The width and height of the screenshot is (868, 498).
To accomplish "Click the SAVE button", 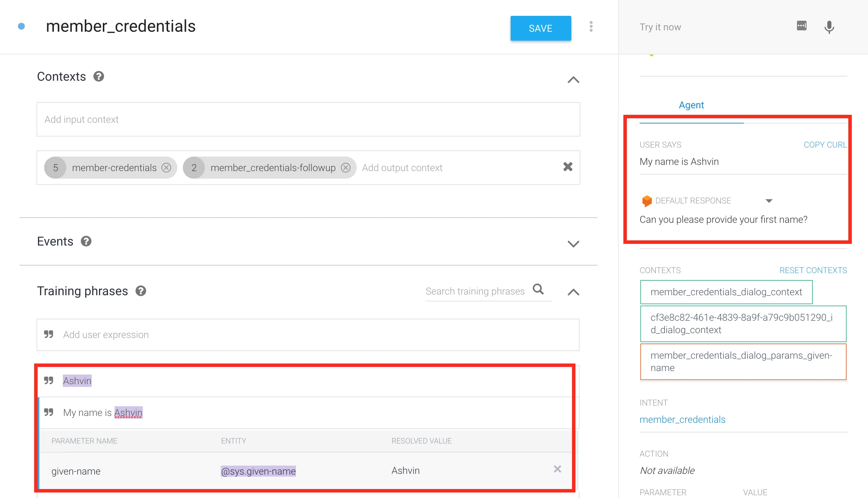I will point(540,28).
